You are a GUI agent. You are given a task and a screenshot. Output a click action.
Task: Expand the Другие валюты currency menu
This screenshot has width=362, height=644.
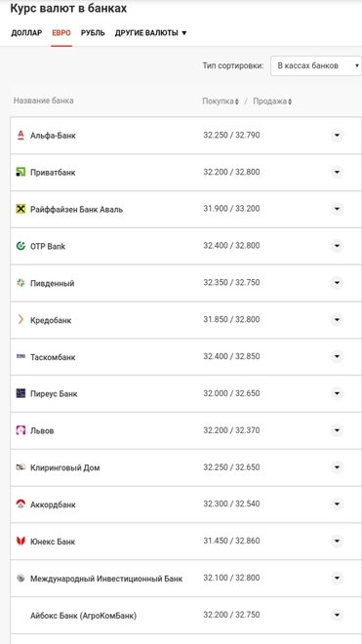point(151,33)
